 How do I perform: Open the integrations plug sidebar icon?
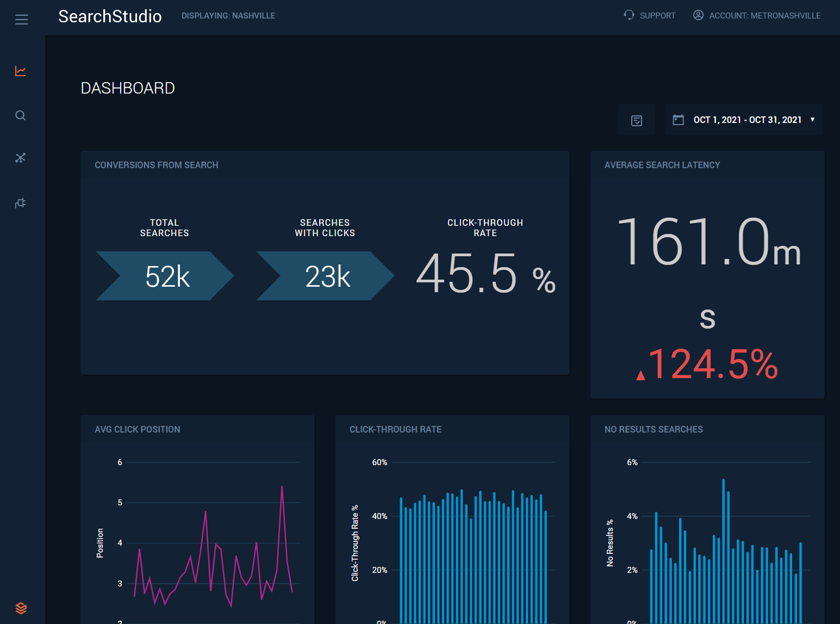coord(21,203)
